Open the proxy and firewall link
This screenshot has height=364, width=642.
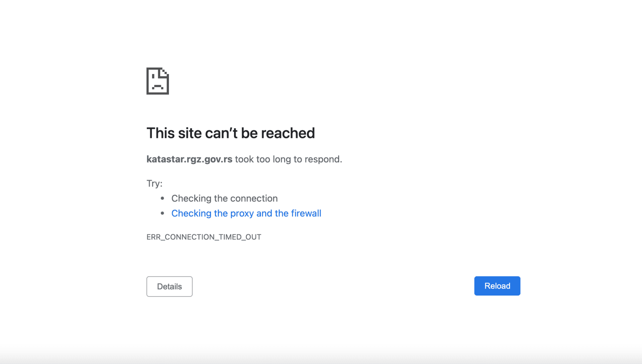[246, 213]
